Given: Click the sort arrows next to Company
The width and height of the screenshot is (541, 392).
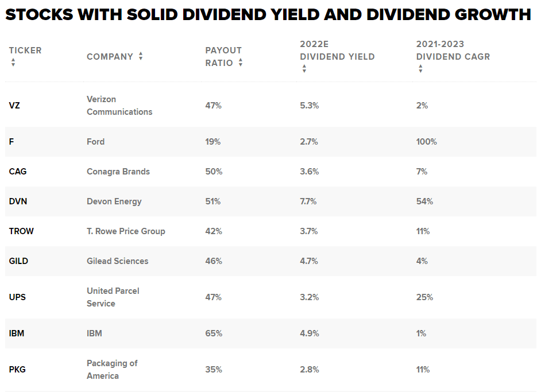Looking at the screenshot, I should (x=141, y=56).
